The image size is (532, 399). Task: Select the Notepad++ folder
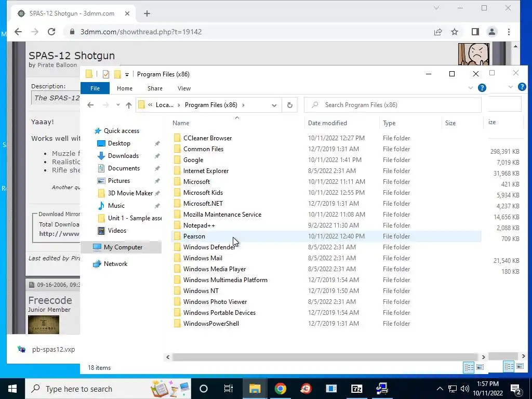pos(199,225)
